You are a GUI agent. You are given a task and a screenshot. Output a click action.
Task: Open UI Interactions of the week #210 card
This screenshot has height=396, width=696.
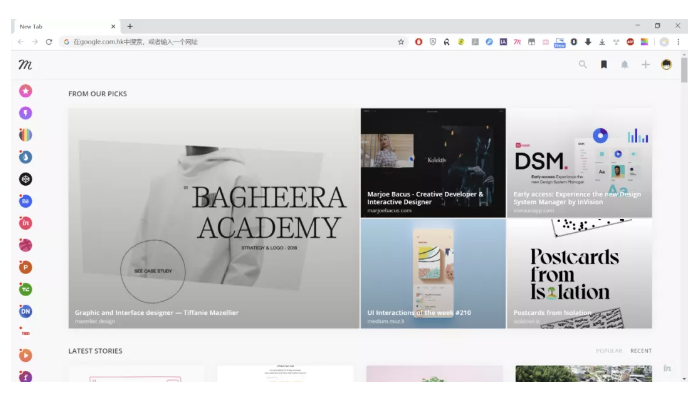pos(433,273)
